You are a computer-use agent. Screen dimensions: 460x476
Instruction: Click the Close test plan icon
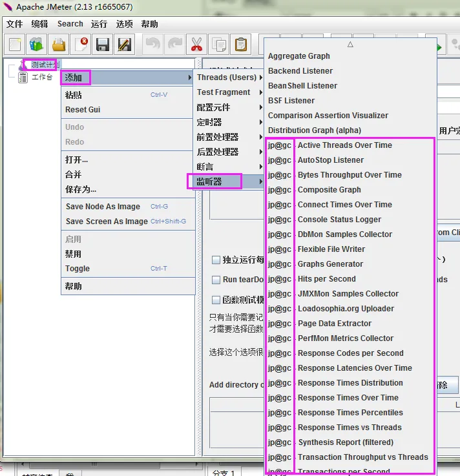point(81,45)
